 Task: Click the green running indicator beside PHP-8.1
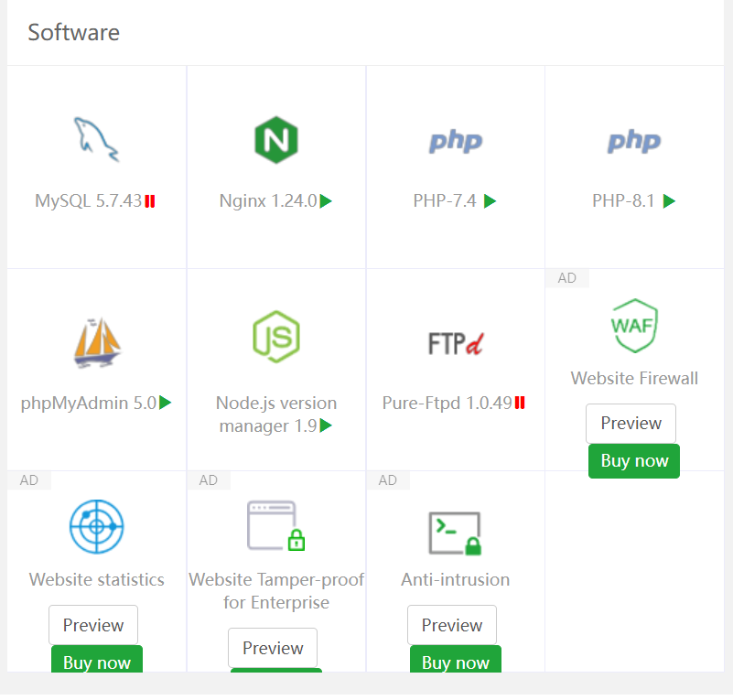click(x=670, y=201)
